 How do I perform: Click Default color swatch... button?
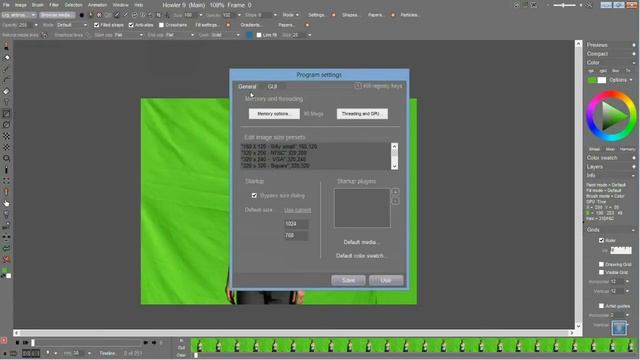(x=361, y=256)
